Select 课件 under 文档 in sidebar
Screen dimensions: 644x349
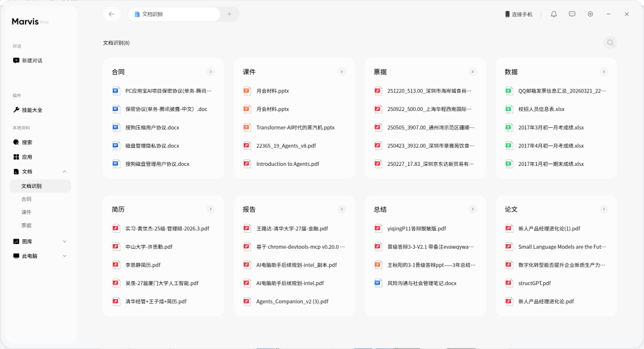26,212
